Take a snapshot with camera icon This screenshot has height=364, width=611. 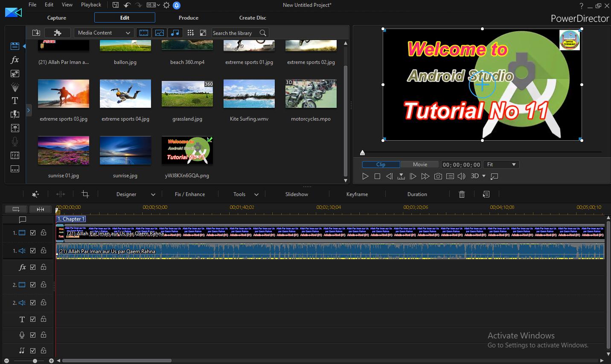(x=438, y=176)
